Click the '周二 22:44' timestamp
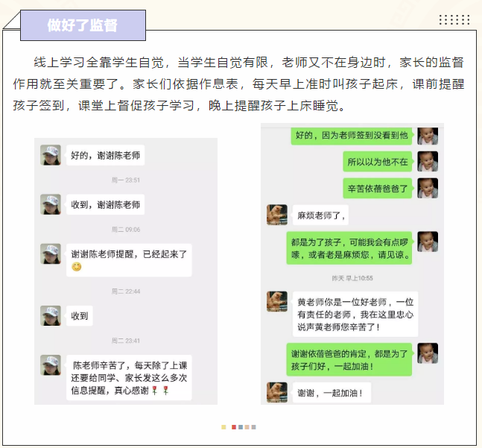The width and height of the screenshot is (482, 448). click(126, 291)
